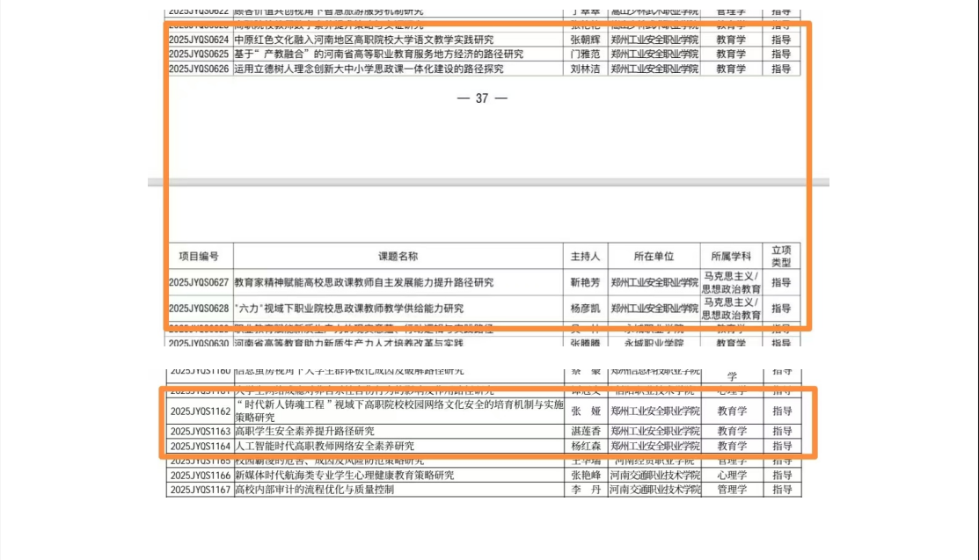Select title 新媒体时代航海类专业学生心理健康教育策略研究
The image size is (979, 560).
(x=345, y=476)
